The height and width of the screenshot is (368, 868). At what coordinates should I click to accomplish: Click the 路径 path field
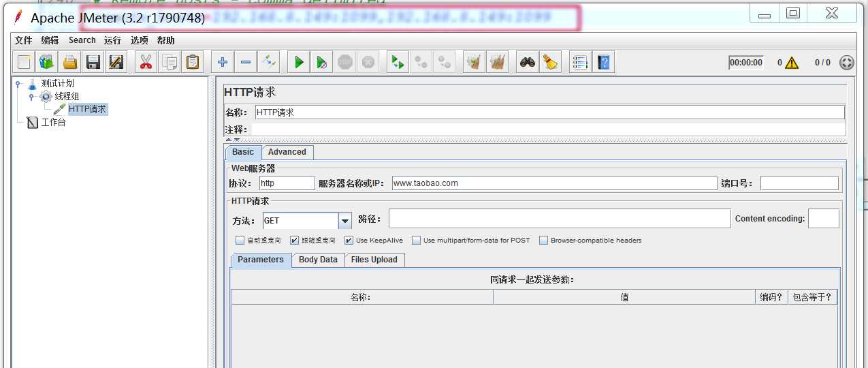coord(560,219)
